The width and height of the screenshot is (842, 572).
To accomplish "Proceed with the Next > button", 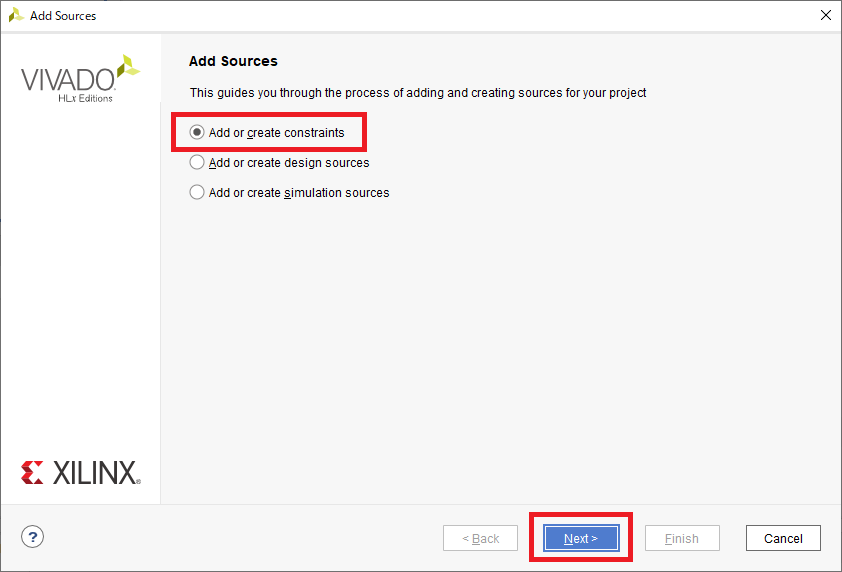I will point(581,538).
